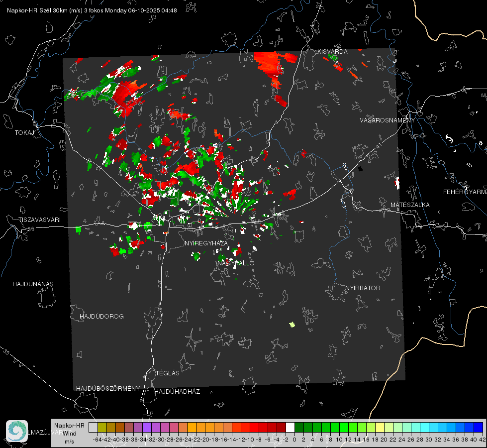
Task: Click the road number '41' on the map
Action: (x=378, y=145)
